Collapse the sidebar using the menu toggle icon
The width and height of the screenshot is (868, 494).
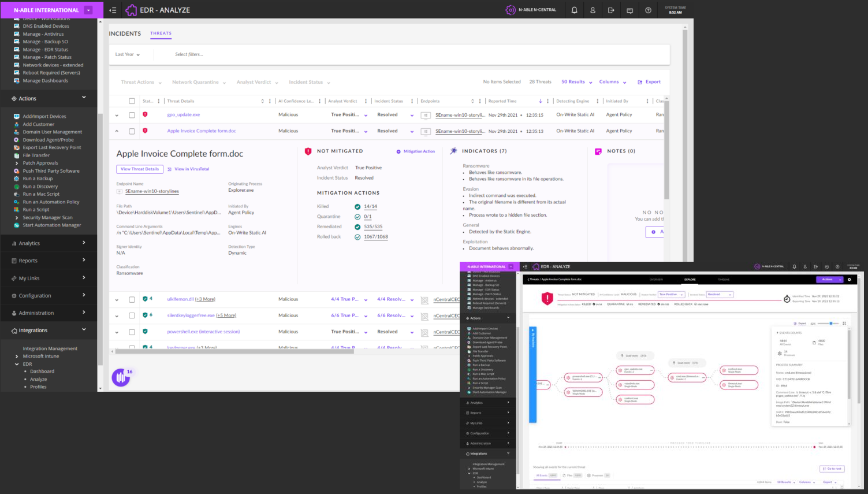[x=113, y=10]
